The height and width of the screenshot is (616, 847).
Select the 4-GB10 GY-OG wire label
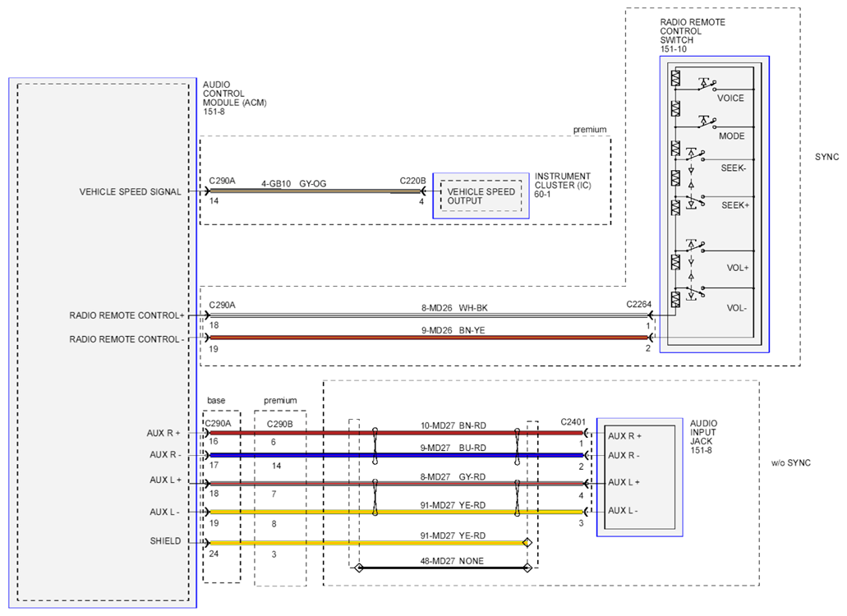(294, 183)
